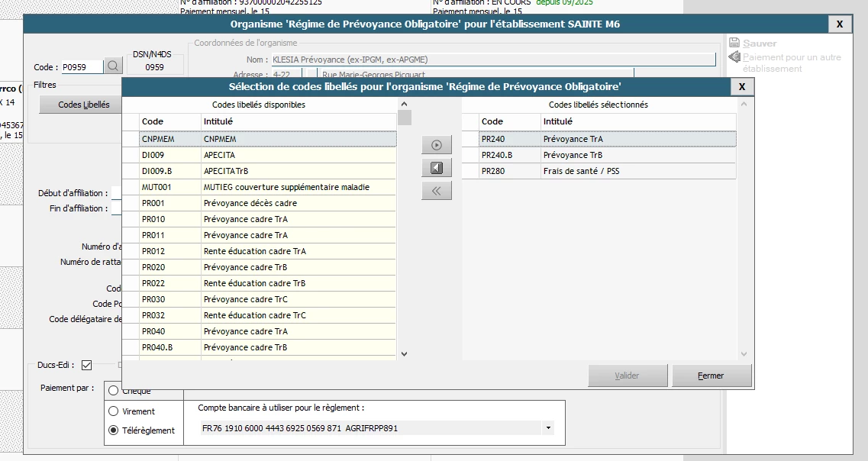Select PR280 Frais de santé / PSS row
The image size is (868, 461).
[x=599, y=171]
